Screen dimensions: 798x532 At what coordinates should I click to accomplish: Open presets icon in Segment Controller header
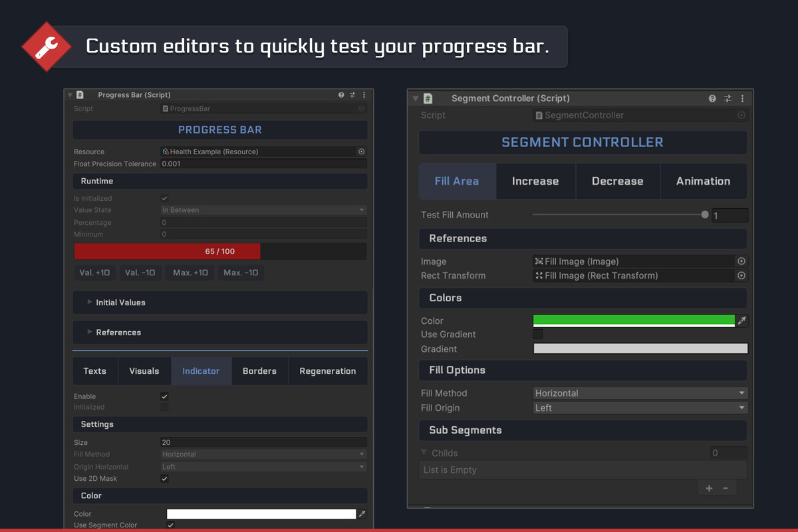tap(728, 98)
